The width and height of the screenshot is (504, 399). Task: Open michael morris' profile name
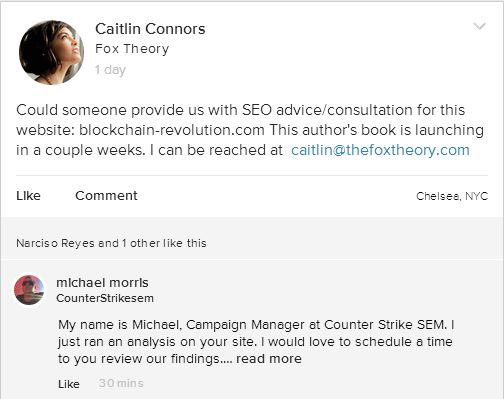tap(102, 283)
